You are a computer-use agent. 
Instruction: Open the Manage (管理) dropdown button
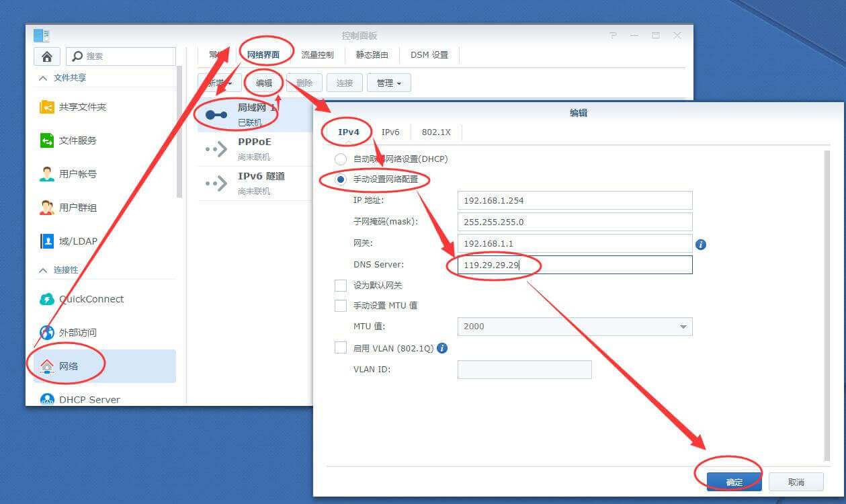click(388, 83)
